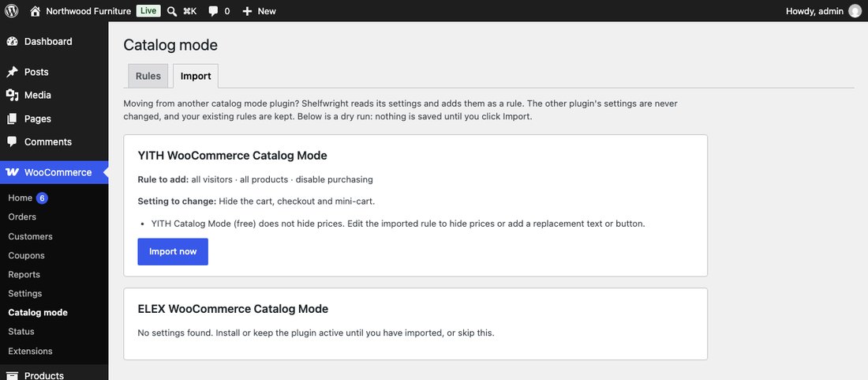Click the admin avatar icon

click(x=855, y=11)
